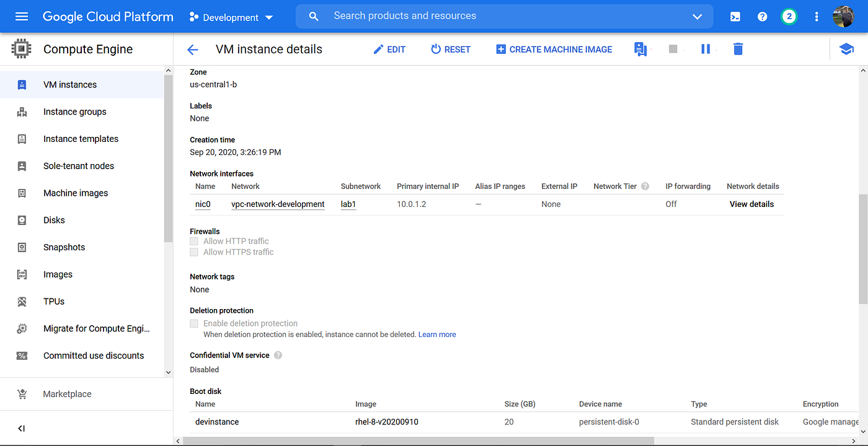The height and width of the screenshot is (446, 868).
Task: Click the suspend (pause) instance icon
Action: coord(706,49)
